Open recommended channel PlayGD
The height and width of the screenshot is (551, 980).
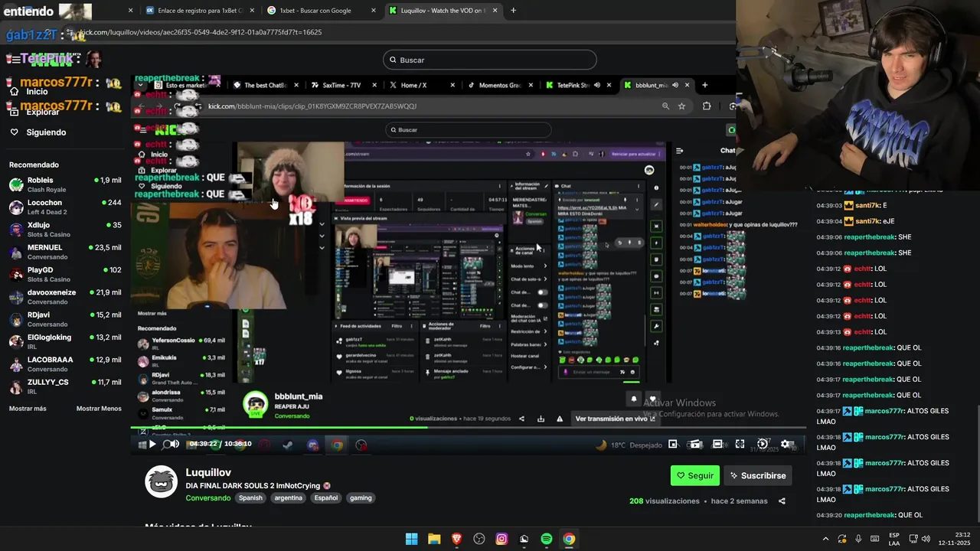(x=65, y=274)
